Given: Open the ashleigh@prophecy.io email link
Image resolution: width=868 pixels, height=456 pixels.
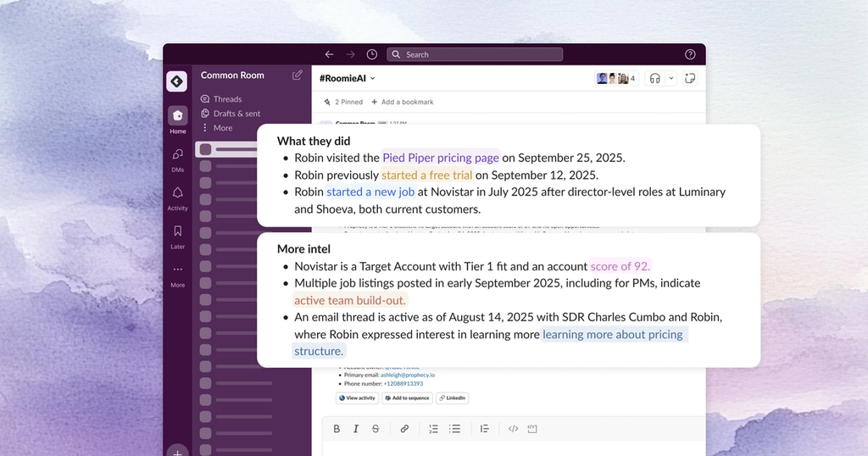Looking at the screenshot, I should (x=408, y=375).
